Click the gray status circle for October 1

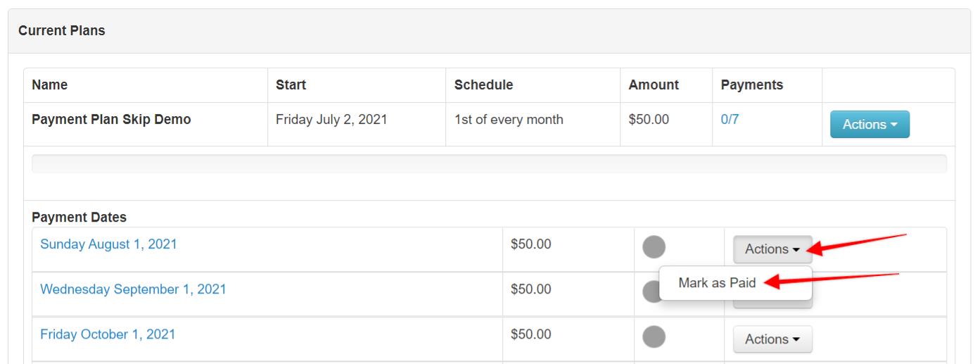[x=654, y=337]
